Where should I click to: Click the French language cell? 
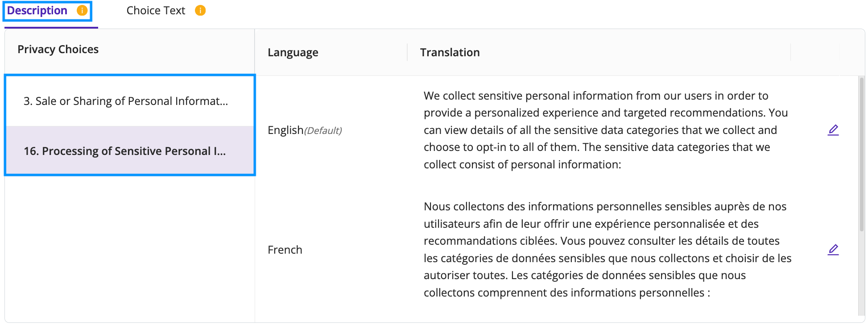pos(285,250)
